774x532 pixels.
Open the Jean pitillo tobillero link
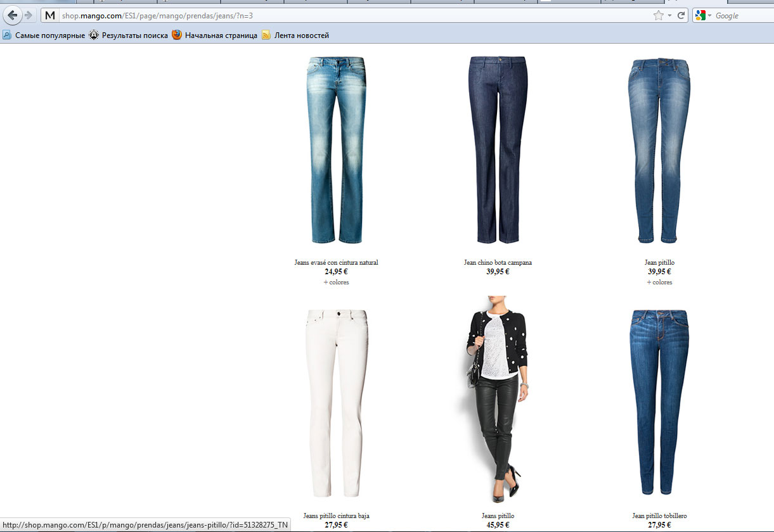pos(659,516)
